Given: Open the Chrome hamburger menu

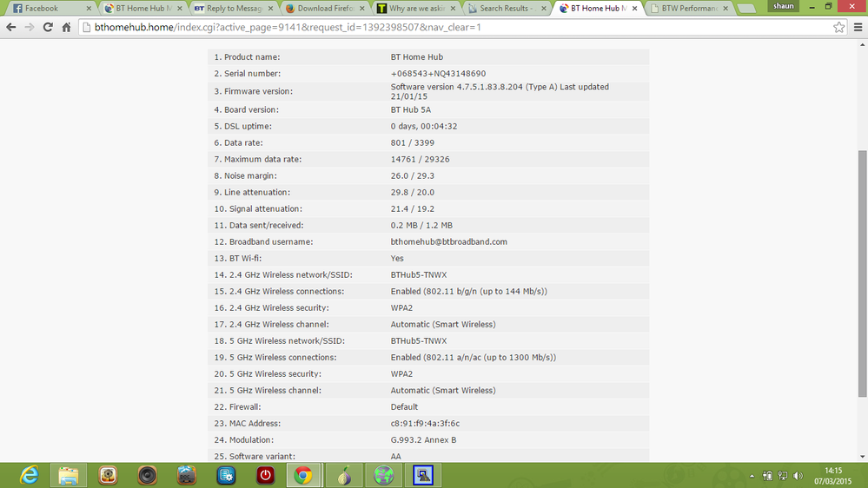Looking at the screenshot, I should (858, 27).
